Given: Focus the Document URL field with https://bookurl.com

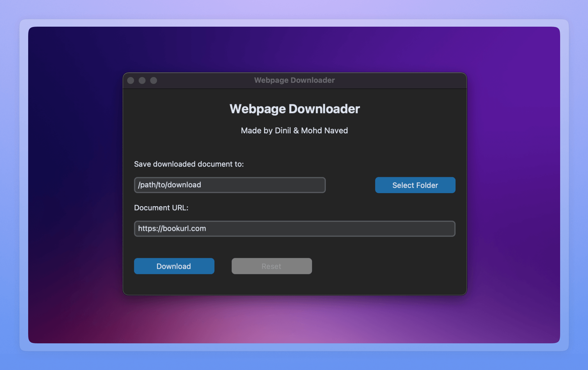Looking at the screenshot, I should [x=295, y=229].
